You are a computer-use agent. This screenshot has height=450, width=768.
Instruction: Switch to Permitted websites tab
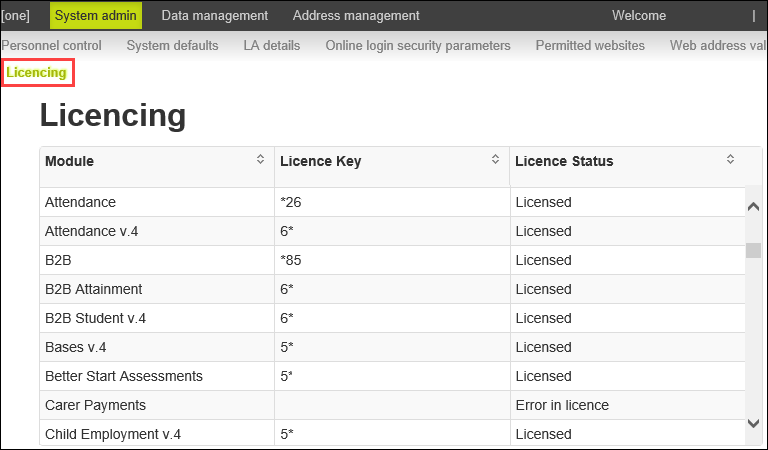click(x=590, y=46)
